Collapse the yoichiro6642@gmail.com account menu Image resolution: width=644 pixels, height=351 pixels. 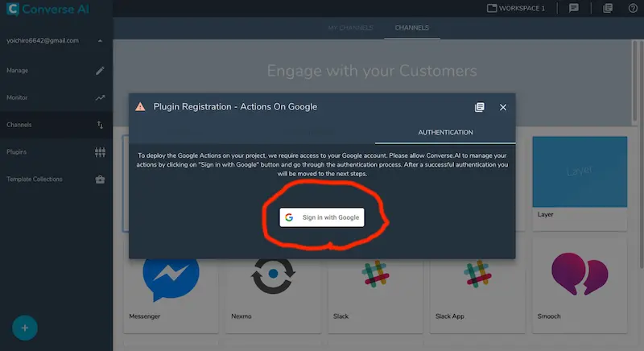(100, 40)
